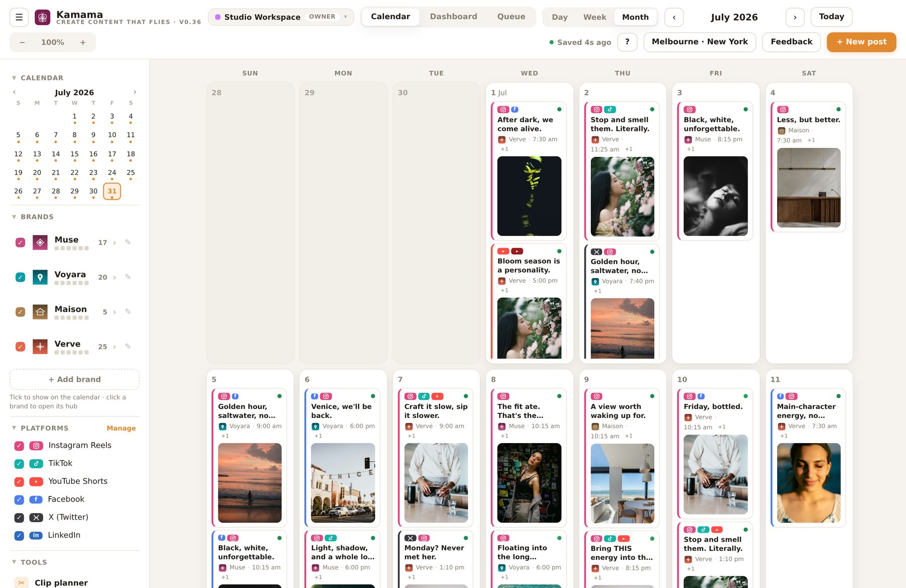Click Melbourne · New York timezone button
The width and height of the screenshot is (906, 588).
point(700,42)
